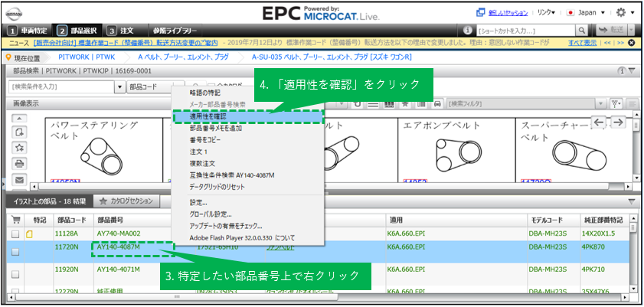644x307 pixels.
Task: Open funnel filter options button
Action: (616, 104)
